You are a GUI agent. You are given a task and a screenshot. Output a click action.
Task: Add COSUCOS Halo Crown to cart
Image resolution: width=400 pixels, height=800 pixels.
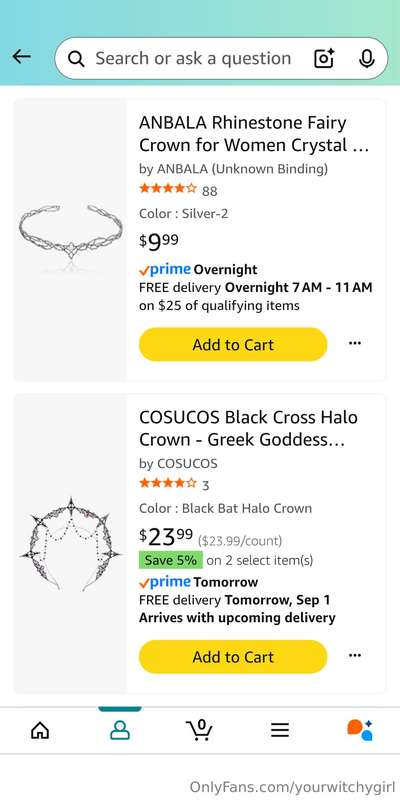coord(233,657)
